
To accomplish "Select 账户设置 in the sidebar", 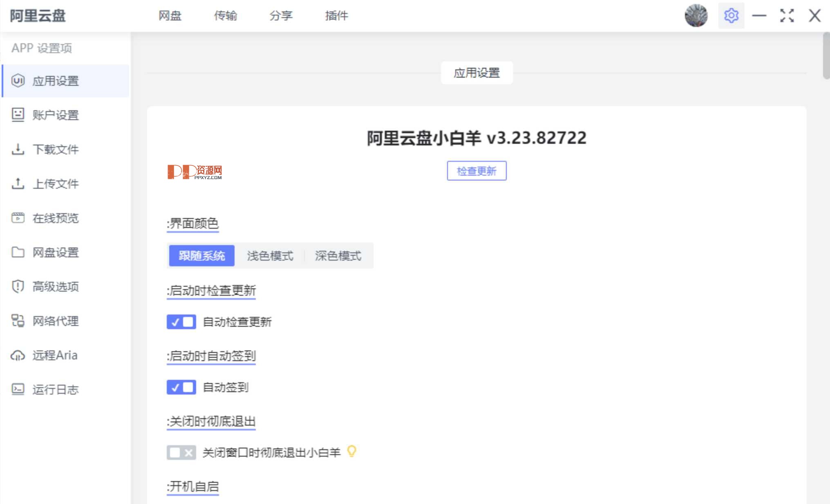I will (66, 115).
